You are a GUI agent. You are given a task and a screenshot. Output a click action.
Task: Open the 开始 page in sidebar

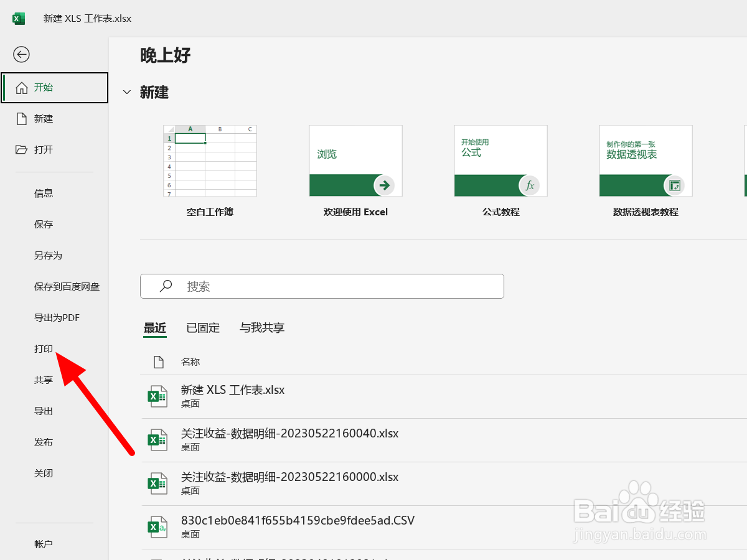coord(55,88)
